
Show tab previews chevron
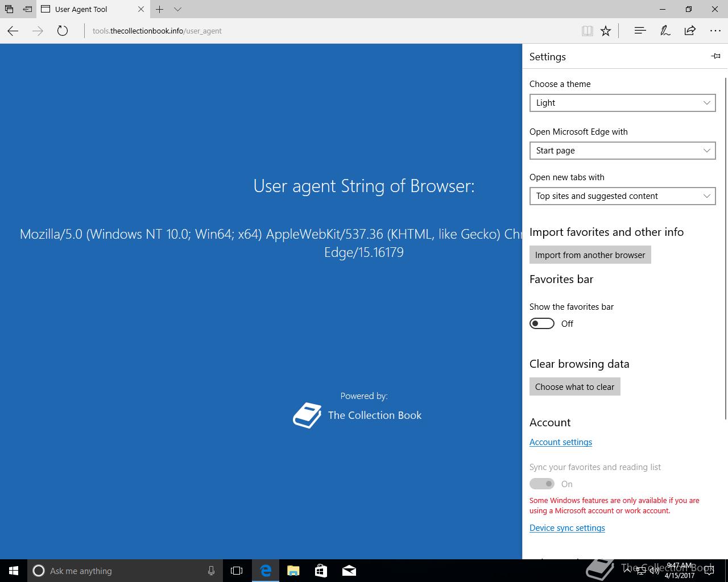click(x=177, y=9)
